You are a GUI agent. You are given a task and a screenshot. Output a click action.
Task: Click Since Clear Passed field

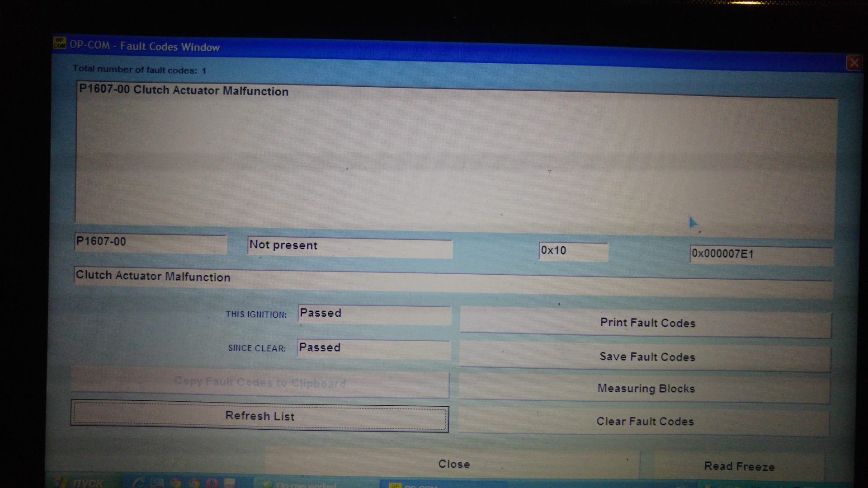374,349
